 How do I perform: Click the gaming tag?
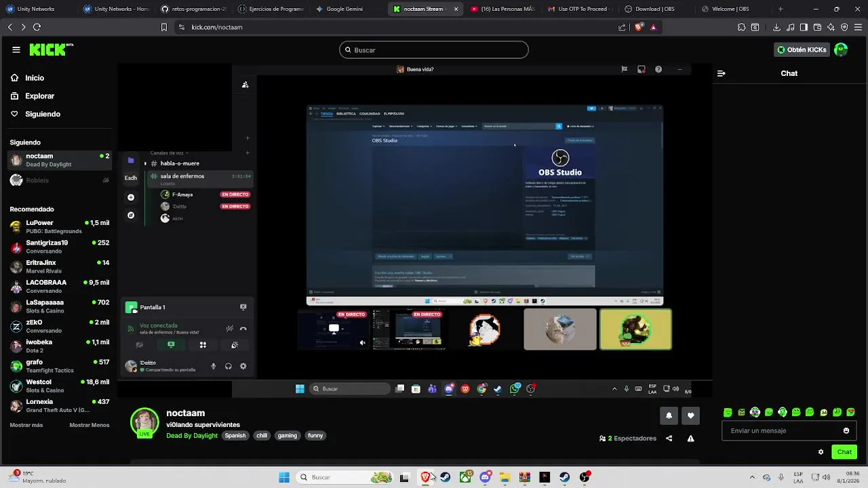(288, 436)
